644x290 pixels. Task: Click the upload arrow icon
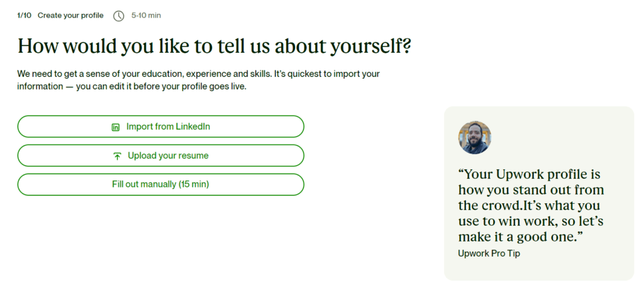click(x=117, y=156)
